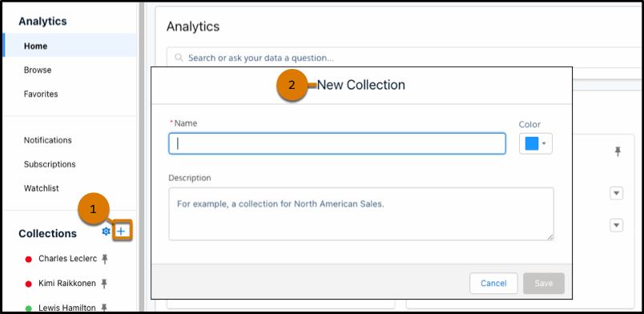The width and height of the screenshot is (644, 314).
Task: Click the search magnifier icon
Action: [179, 58]
